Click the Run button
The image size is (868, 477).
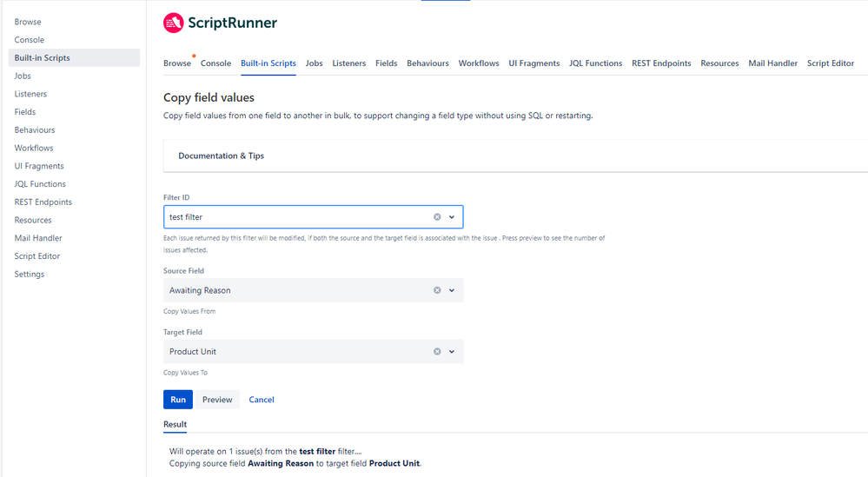pyautogui.click(x=178, y=400)
